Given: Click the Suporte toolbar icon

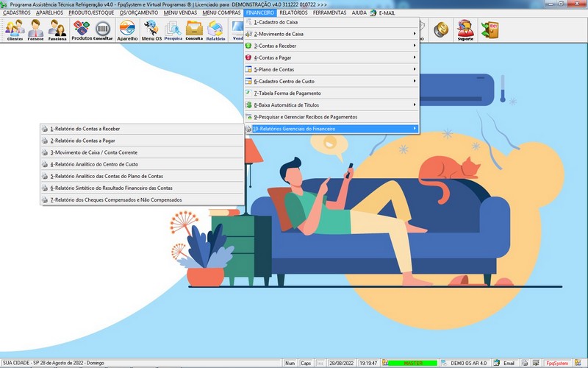Looking at the screenshot, I should (x=465, y=30).
